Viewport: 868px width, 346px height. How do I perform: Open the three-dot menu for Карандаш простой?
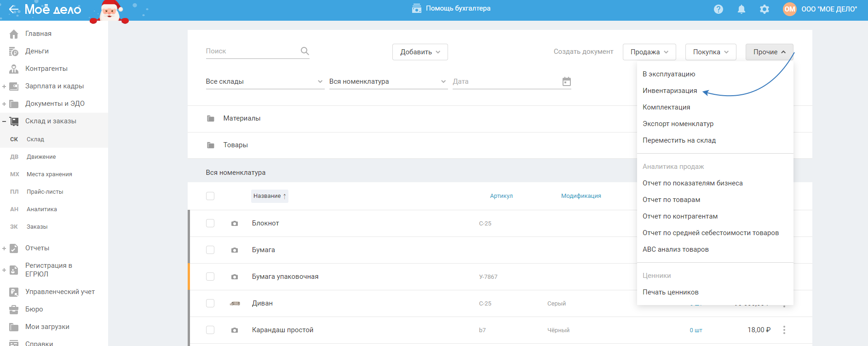click(x=784, y=330)
